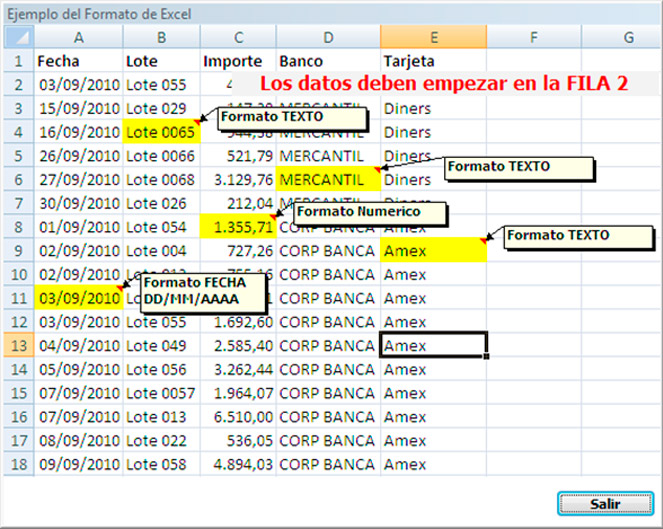Select the yellow Amex cell in row 9
This screenshot has width=663, height=529.
[x=433, y=251]
